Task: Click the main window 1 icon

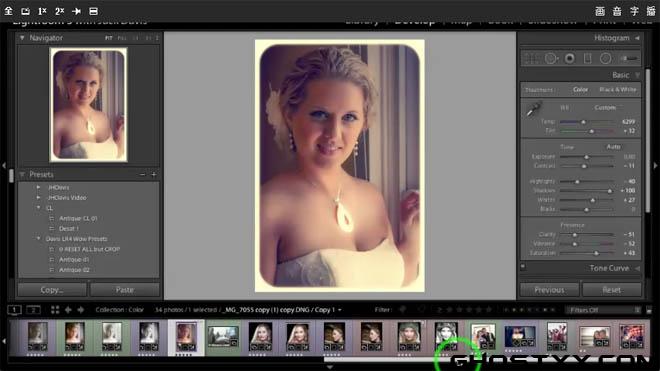Action: 14,310
